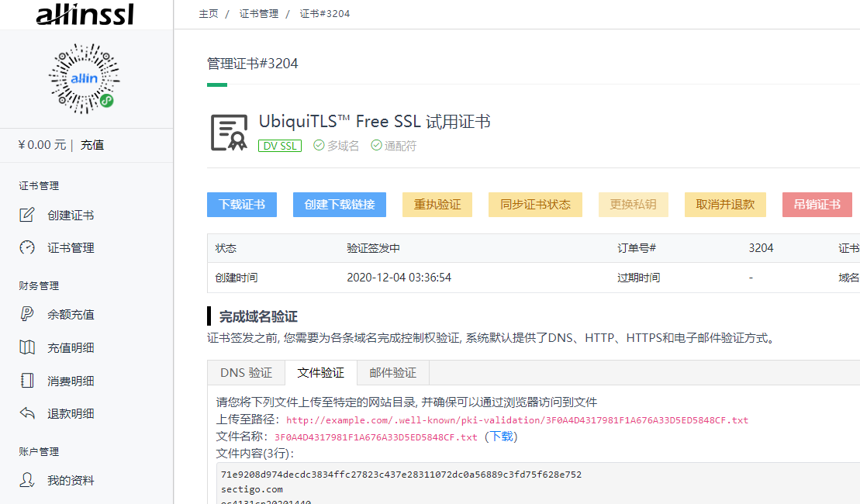860x504 pixels.
Task: Click the 下载 link for the txt file
Action: [501, 437]
